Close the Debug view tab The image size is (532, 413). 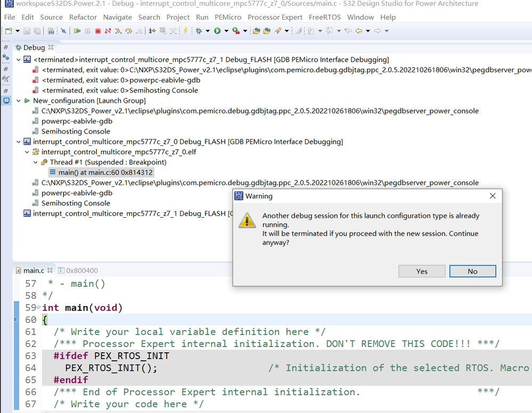coord(51,47)
